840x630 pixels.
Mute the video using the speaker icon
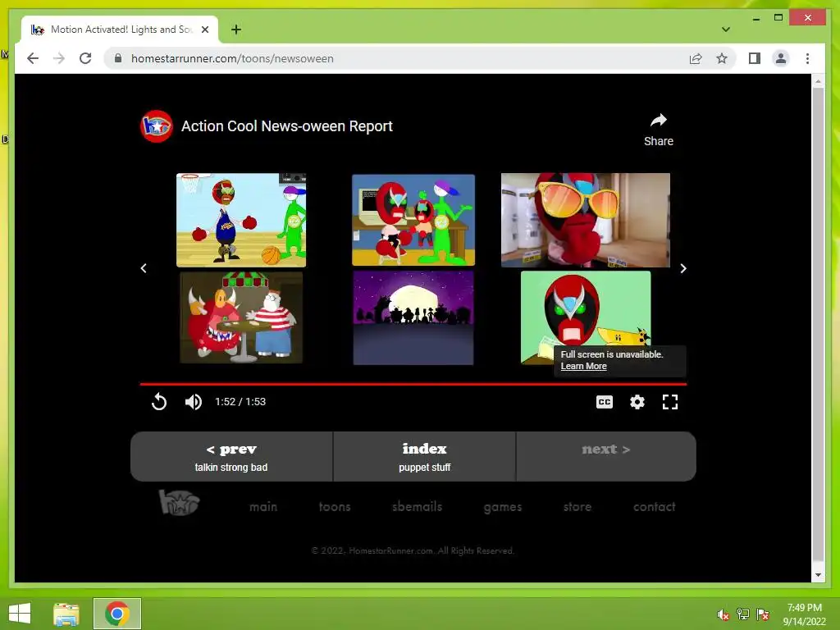(x=194, y=402)
